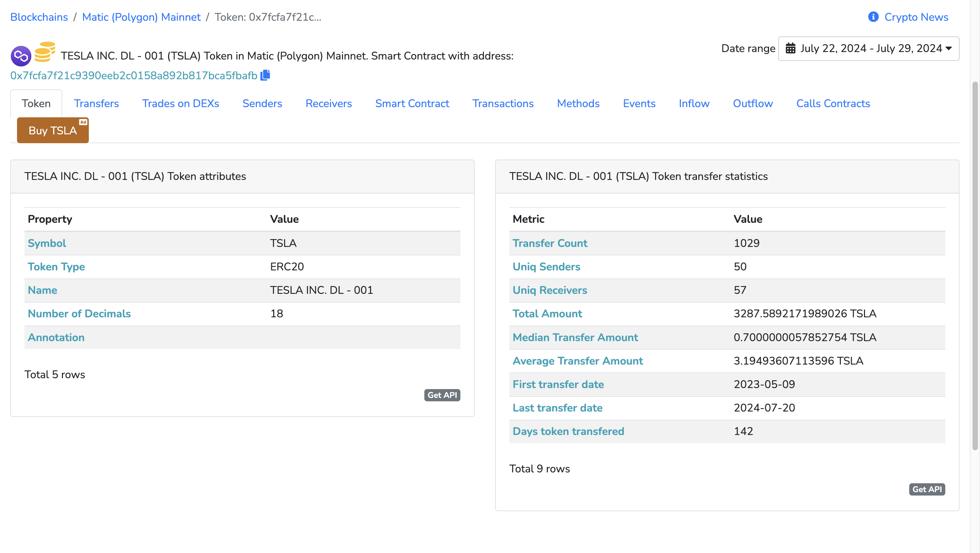Open the Smart Contract tab

(x=412, y=103)
